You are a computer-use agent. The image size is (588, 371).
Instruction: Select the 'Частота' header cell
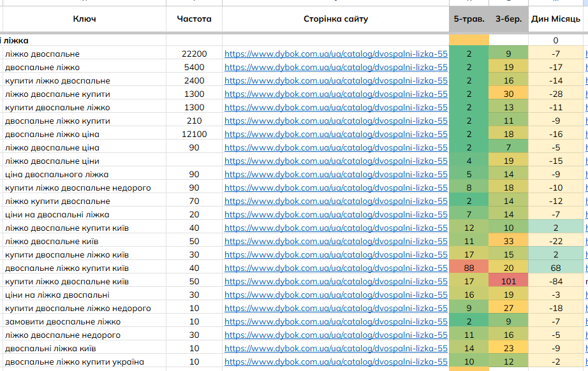click(x=194, y=19)
